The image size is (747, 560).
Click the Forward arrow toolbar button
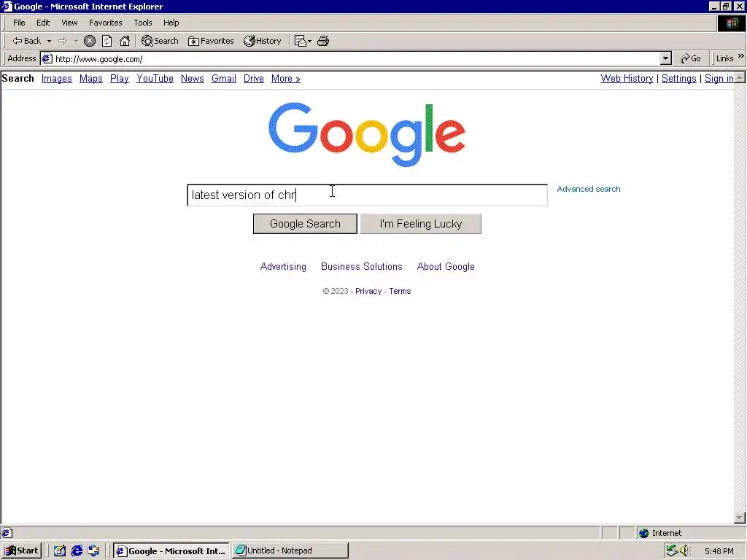(x=63, y=41)
